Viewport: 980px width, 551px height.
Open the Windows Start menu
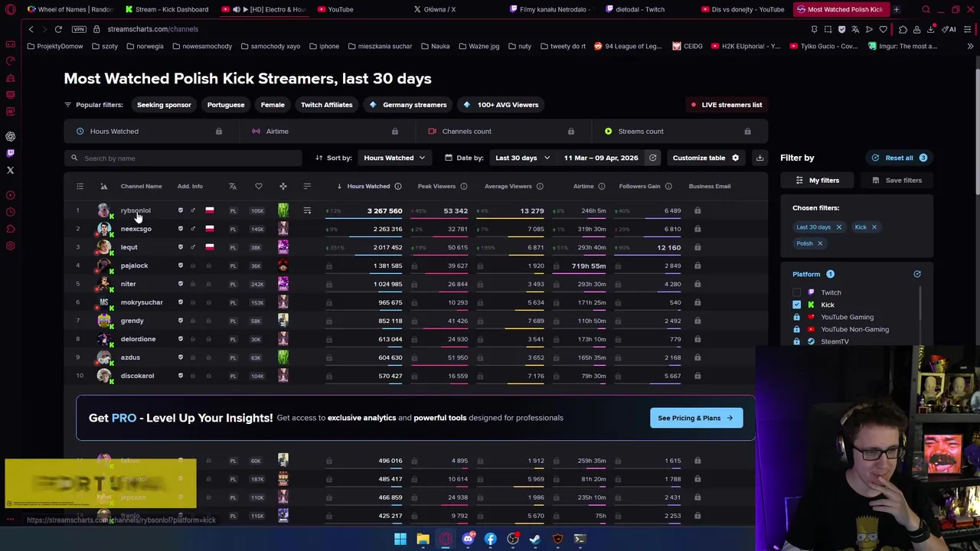(x=400, y=539)
